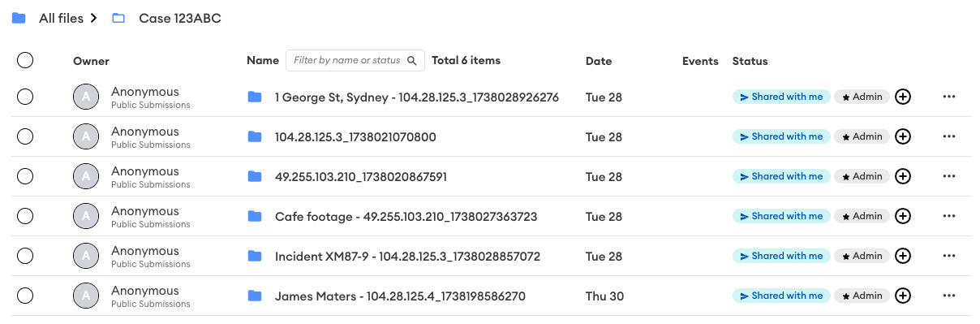Click the Total 6 items label
Screen dimensions: 980x324
[x=466, y=61]
